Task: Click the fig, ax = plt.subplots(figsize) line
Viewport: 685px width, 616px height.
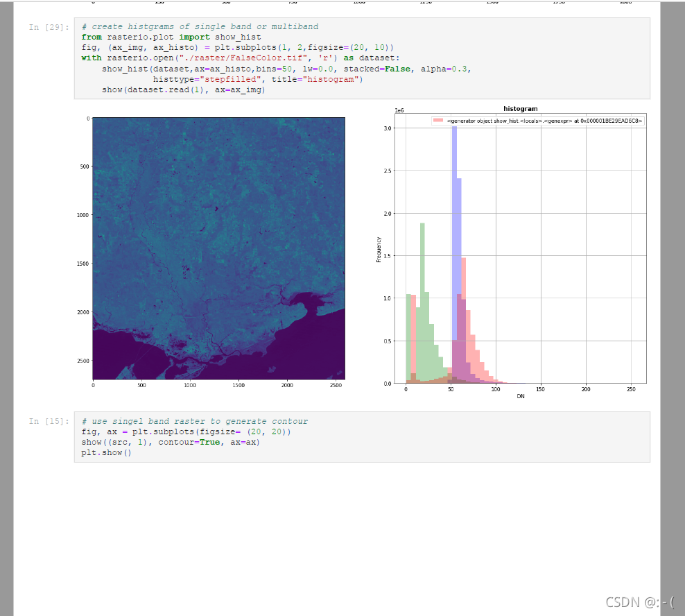Action: pyautogui.click(x=186, y=432)
